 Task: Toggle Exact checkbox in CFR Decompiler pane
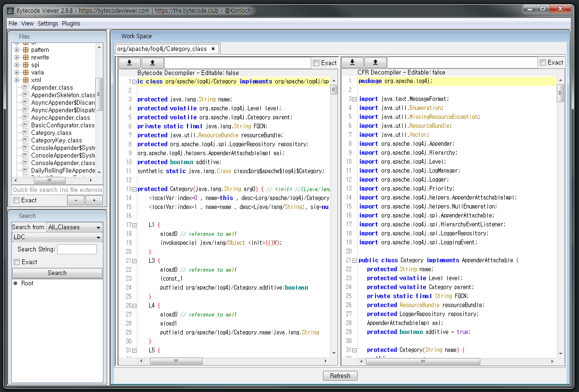pos(543,62)
